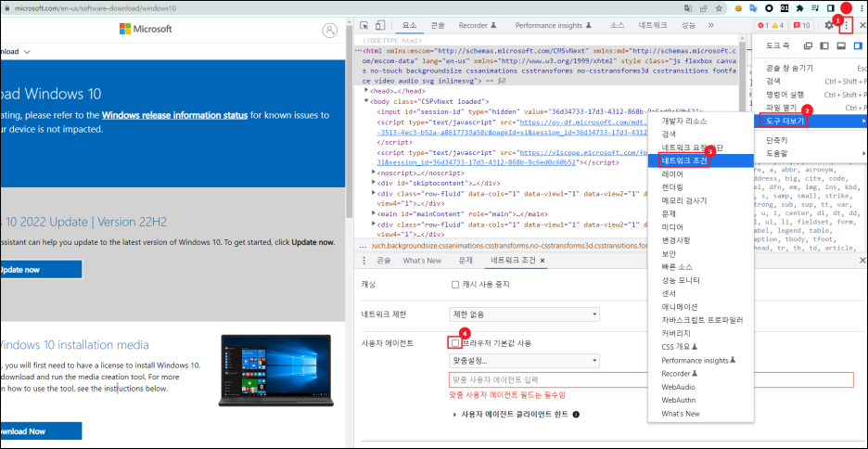Click the Microsoft sign-in account icon
868x449 pixels.
click(x=330, y=31)
